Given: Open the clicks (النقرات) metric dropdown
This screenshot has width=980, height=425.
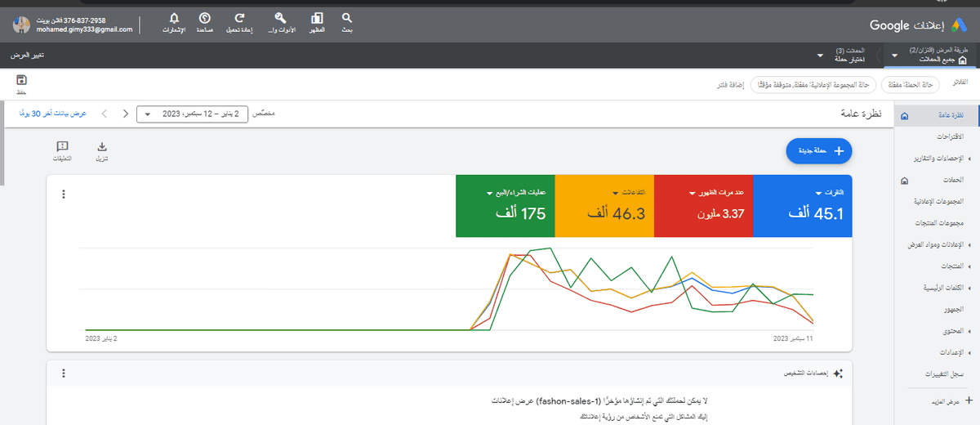Looking at the screenshot, I should (819, 193).
